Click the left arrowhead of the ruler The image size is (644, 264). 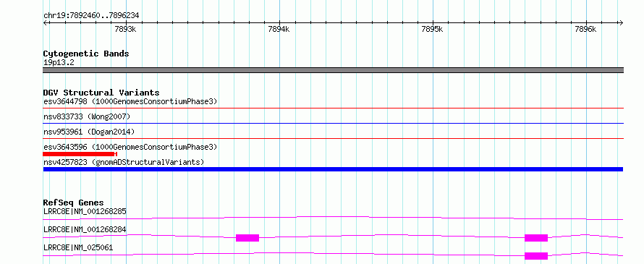click(x=45, y=22)
